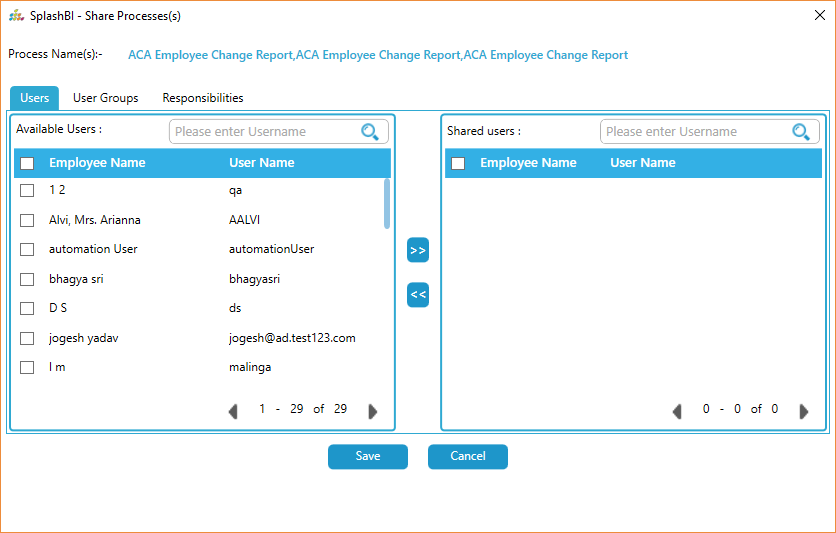Screen dimensions: 836x533
Task: Move users back with << button
Action: [418, 295]
